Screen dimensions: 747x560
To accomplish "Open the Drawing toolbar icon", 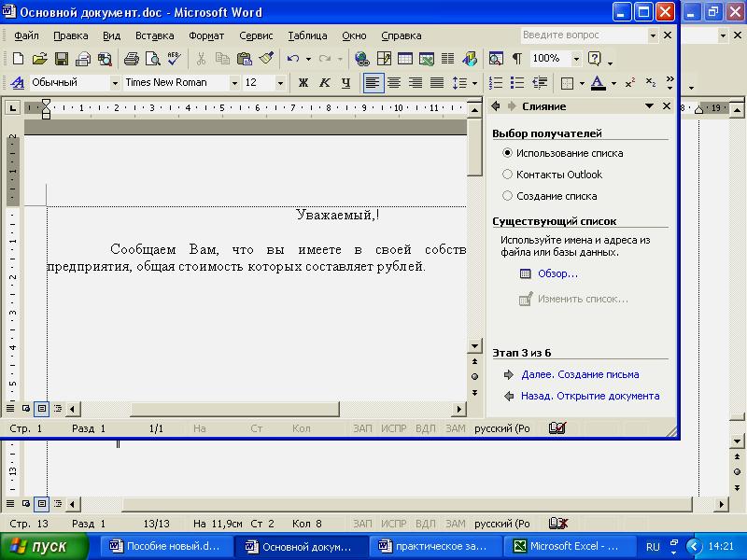I will point(470,59).
